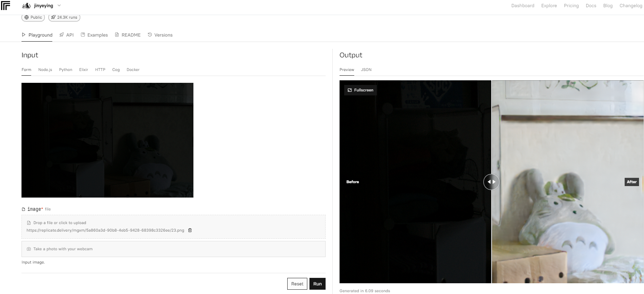
Task: Select the Playground tab
Action: click(37, 35)
